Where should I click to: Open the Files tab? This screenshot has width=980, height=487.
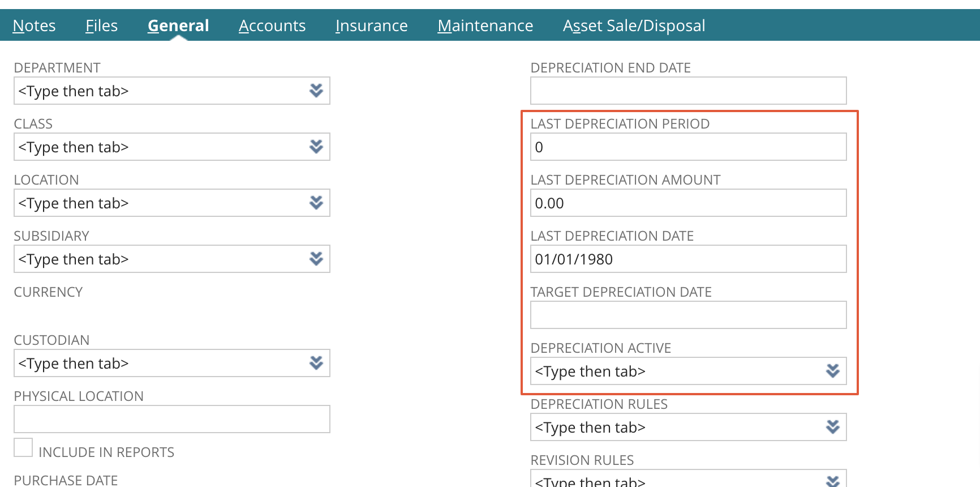pos(101,25)
